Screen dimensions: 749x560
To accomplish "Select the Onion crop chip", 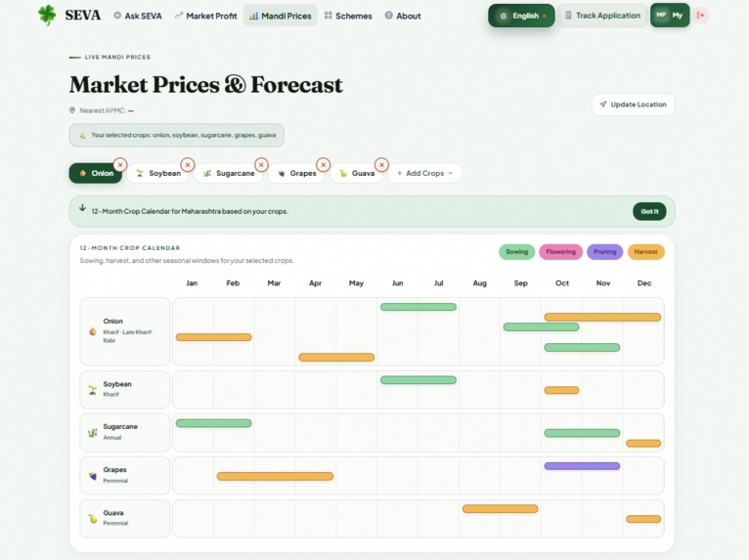I will [x=96, y=173].
